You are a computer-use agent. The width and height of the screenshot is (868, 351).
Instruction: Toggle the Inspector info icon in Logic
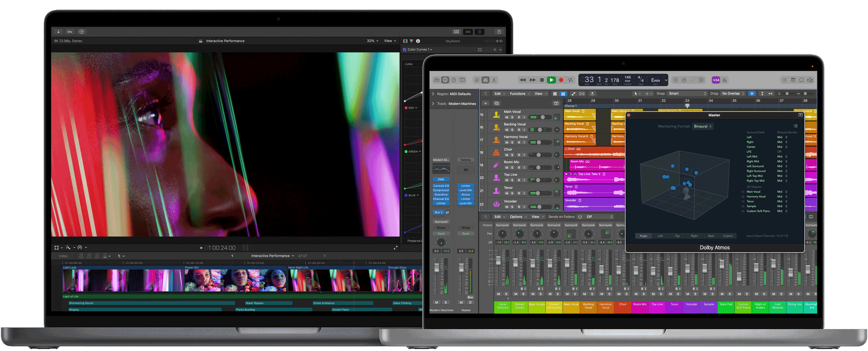click(445, 80)
